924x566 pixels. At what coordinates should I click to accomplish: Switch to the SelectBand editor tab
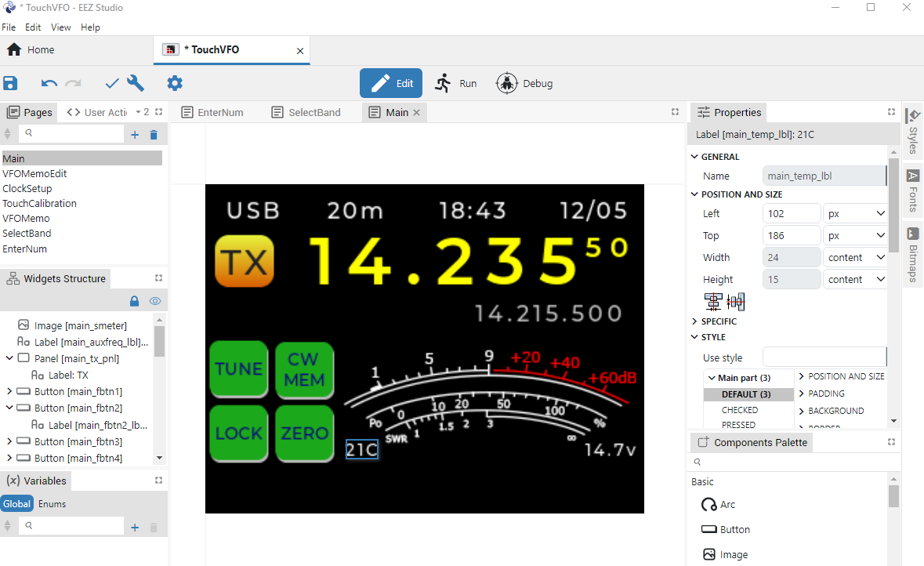pyautogui.click(x=306, y=112)
